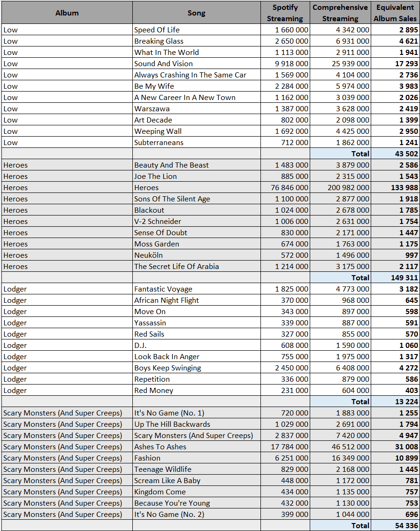This screenshot has height=531, width=420.
Task: Select the song cell Teenage Wildlife
Action: [197, 469]
